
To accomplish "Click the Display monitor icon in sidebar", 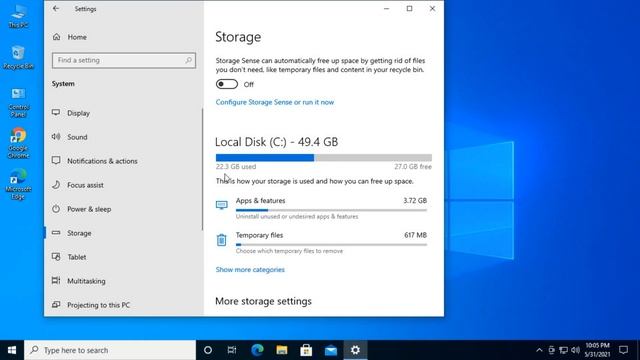I will coord(56,113).
